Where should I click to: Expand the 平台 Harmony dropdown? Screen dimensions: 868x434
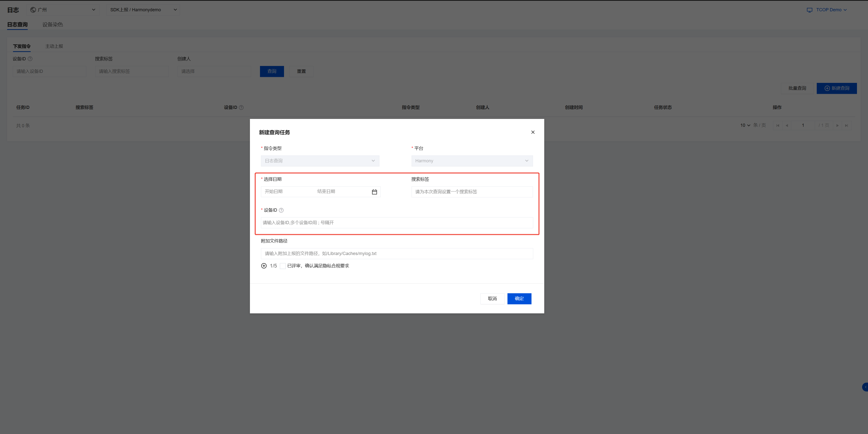pos(471,161)
